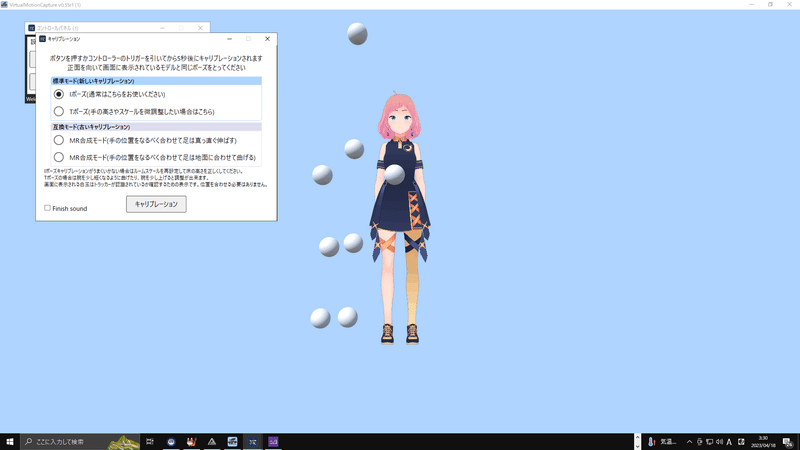Close the キャリブレーション dialog

[x=267, y=39]
